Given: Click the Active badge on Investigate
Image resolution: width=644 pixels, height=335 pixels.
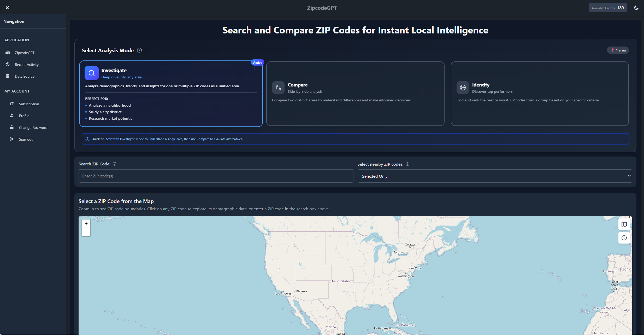Looking at the screenshot, I should point(258,62).
